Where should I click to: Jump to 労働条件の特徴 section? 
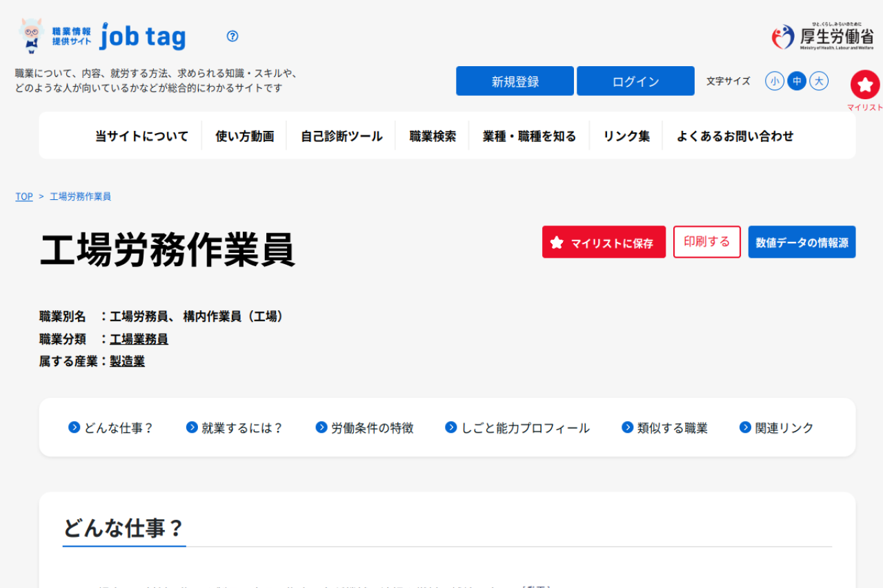pyautogui.click(x=373, y=428)
